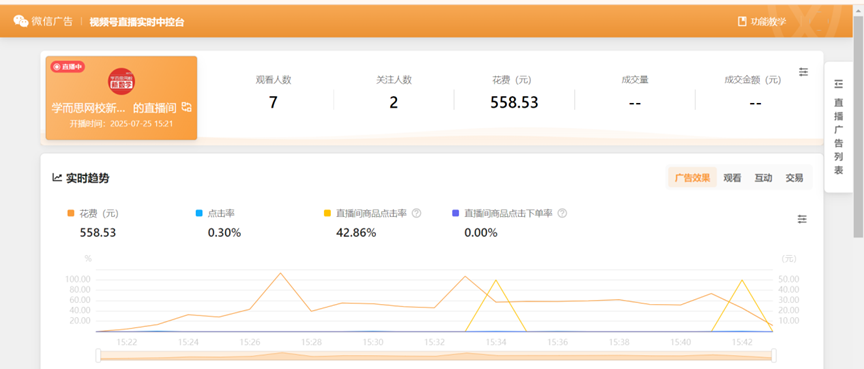The image size is (864, 369).
Task: Click the left handle of chart range slider
Action: pyautogui.click(x=98, y=356)
